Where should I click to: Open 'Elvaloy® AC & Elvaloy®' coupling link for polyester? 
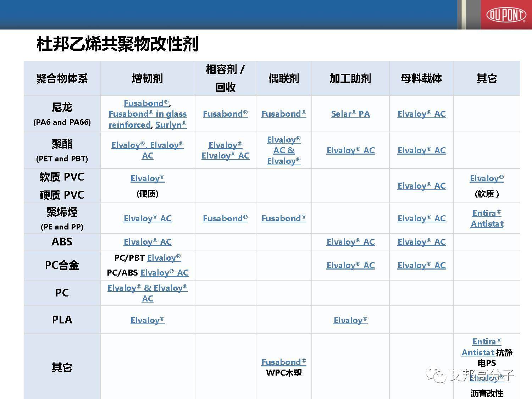click(284, 150)
